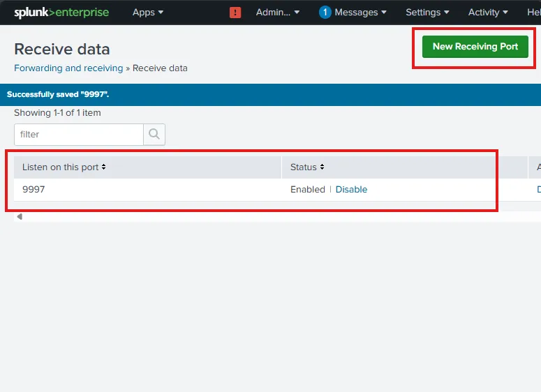This screenshot has height=392, width=541.
Task: Open the partially visible Help menu
Action: click(x=533, y=13)
